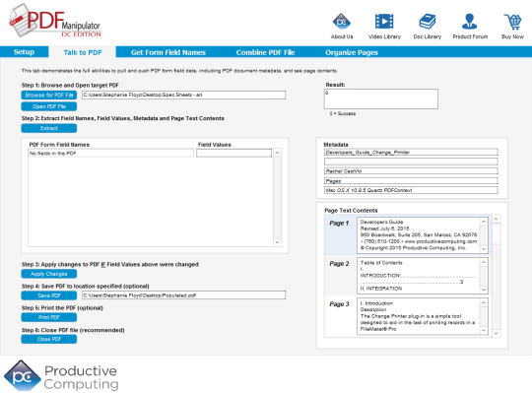Switch to the Setup tab
The height and width of the screenshot is (393, 532).
pos(24,52)
